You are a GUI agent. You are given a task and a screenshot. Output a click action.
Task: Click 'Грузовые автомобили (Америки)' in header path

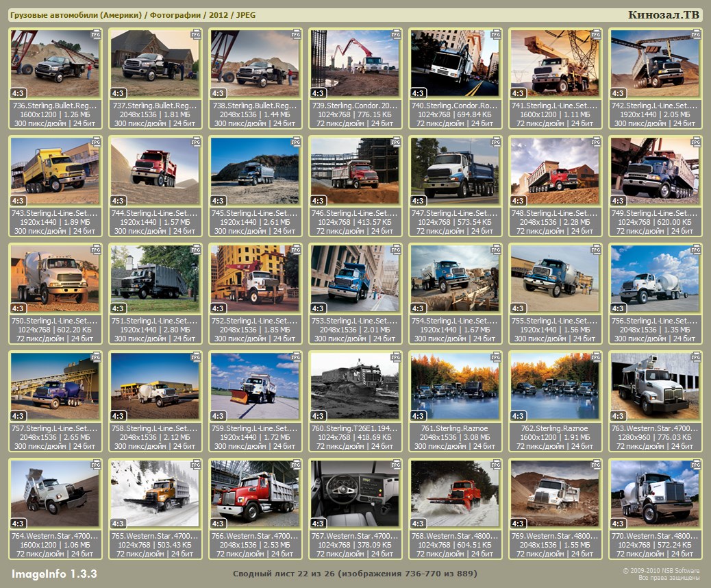[76, 15]
